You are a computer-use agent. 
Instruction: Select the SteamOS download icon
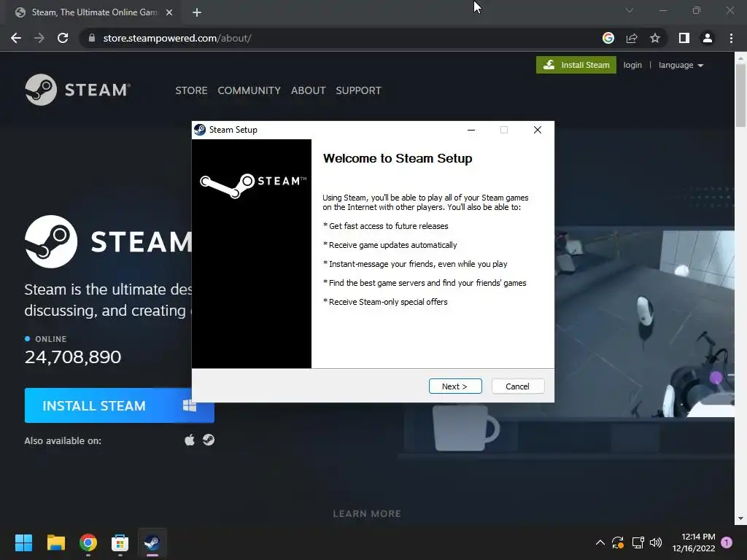point(209,440)
